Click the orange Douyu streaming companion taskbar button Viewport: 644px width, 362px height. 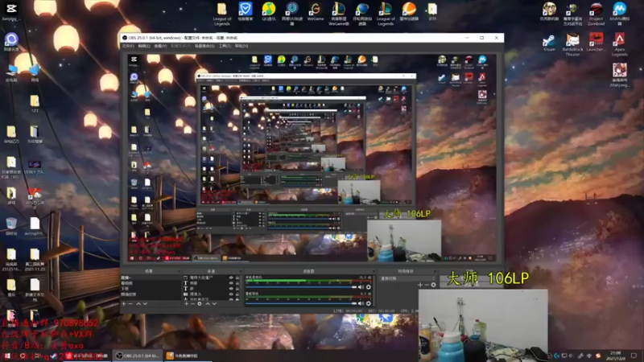(187, 356)
